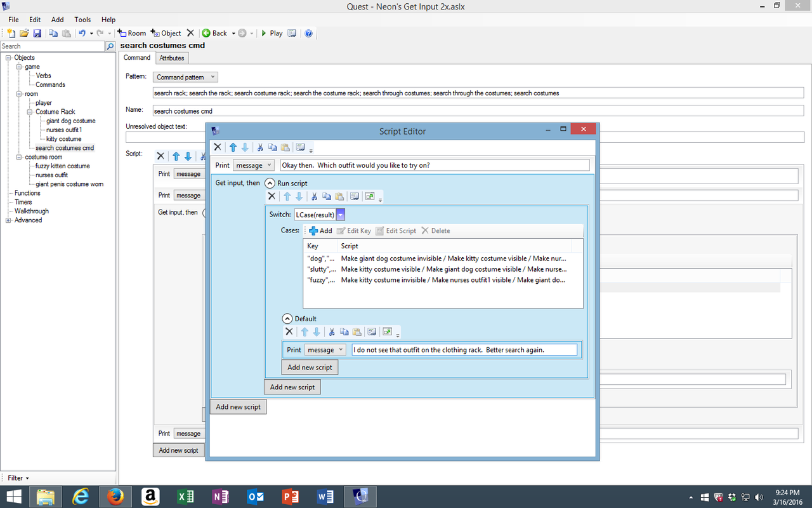Switch to the Attributes tab
812x508 pixels.
click(x=171, y=58)
